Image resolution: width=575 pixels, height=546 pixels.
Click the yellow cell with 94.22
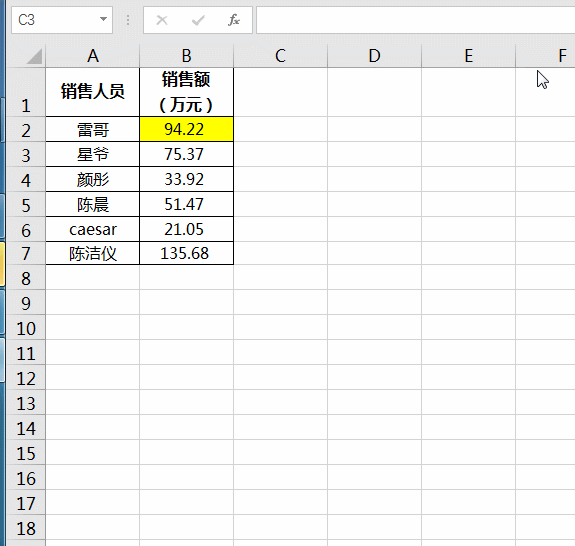click(x=186, y=129)
